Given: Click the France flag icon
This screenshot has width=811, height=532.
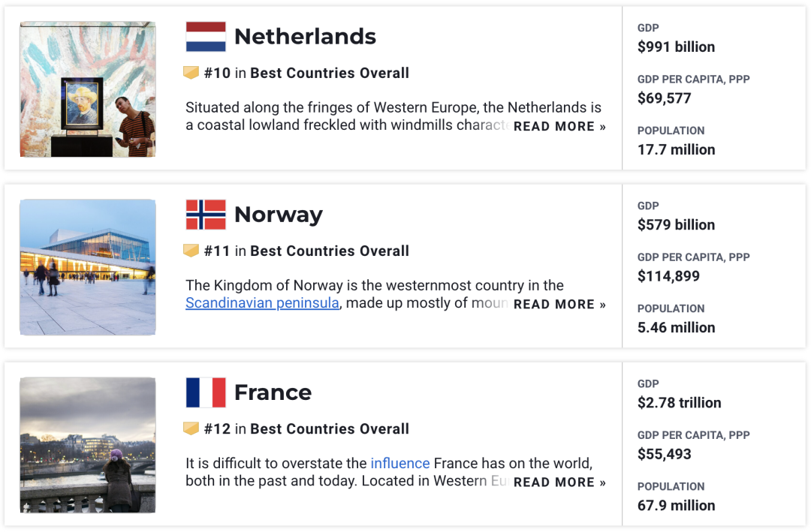Looking at the screenshot, I should (206, 392).
